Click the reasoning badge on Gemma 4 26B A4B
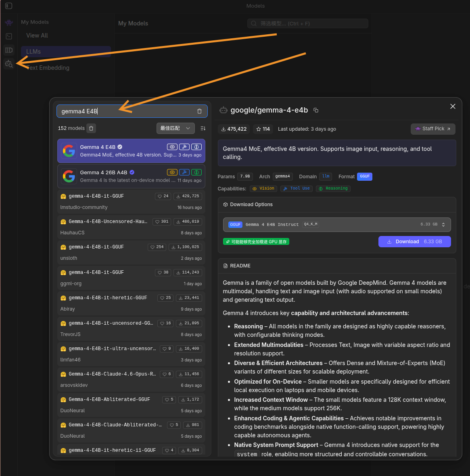Image resolution: width=470 pixels, height=476 pixels. point(196,172)
